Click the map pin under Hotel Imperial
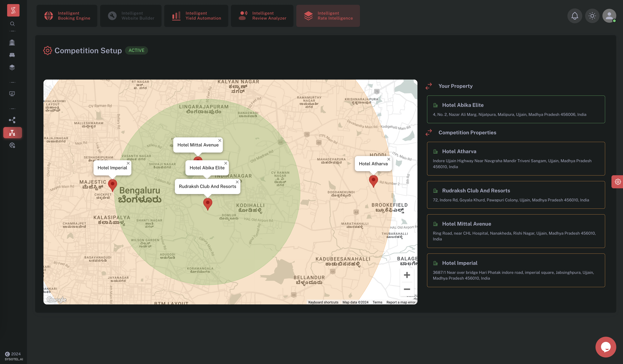Viewport: 623px width, 364px height. pyautogui.click(x=112, y=186)
